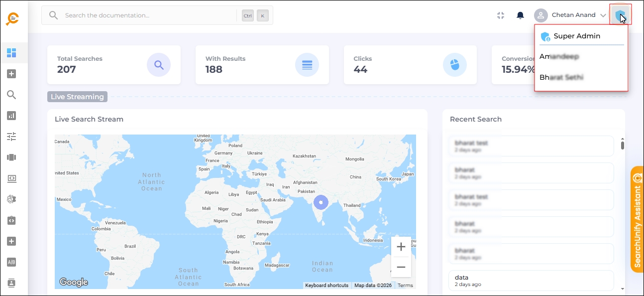644x296 pixels.
Task: Exit fullscreen using the collapse icon
Action: pyautogui.click(x=501, y=15)
